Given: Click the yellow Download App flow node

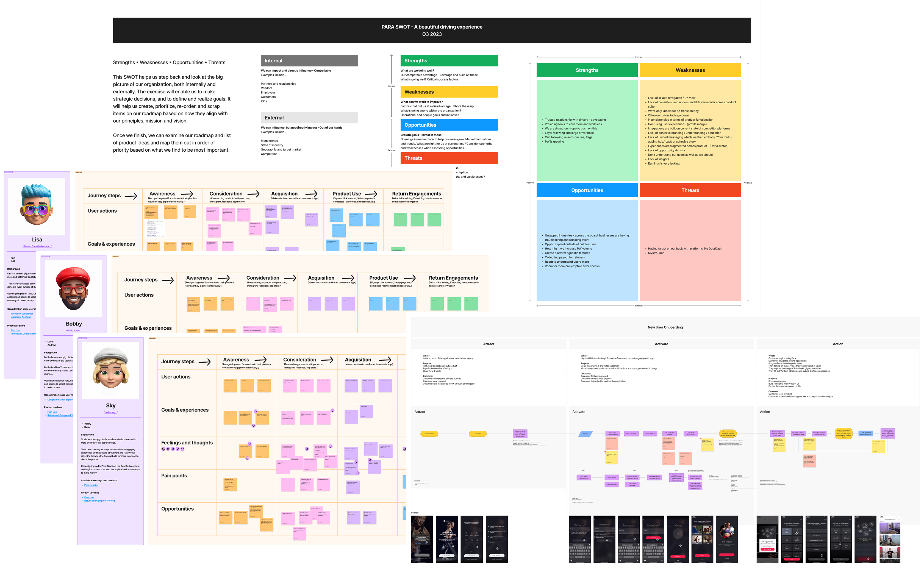Looking at the screenshot, I should (x=429, y=434).
